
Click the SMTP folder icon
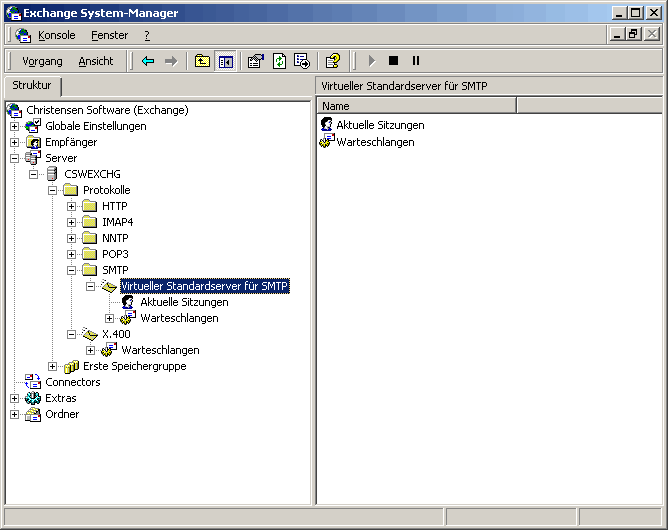(89, 270)
